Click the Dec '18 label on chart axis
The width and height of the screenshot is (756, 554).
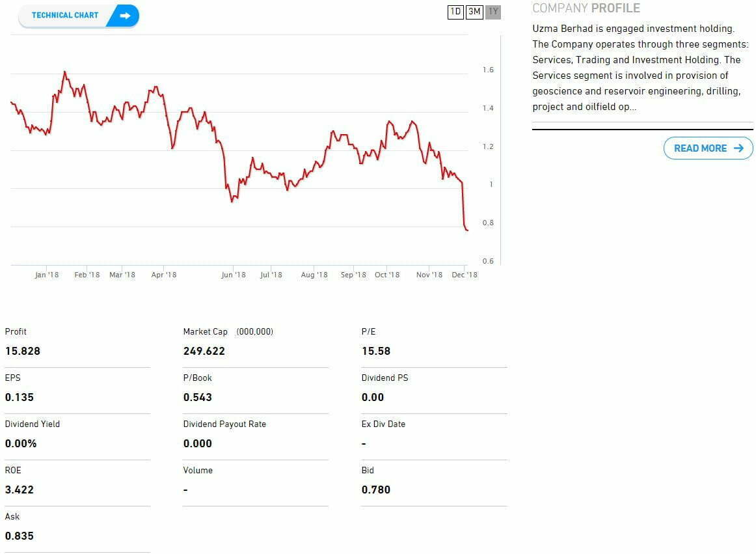point(465,275)
